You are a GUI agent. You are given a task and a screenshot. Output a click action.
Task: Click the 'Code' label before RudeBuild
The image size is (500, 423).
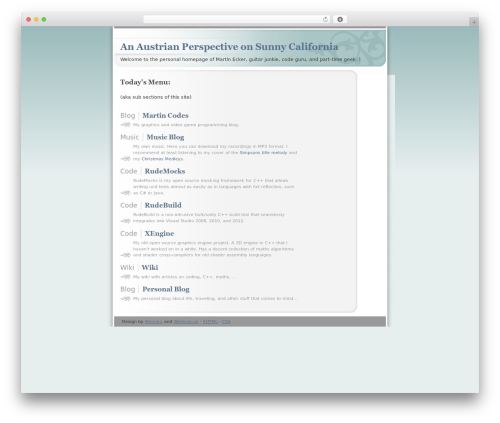click(129, 205)
